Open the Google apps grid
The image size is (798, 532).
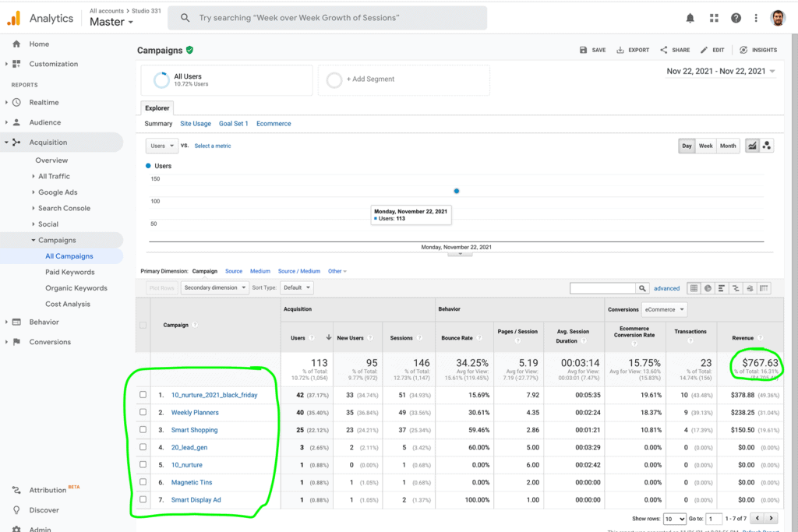coord(713,17)
